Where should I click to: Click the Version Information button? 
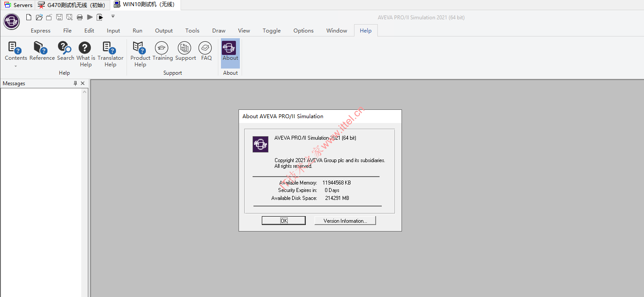coord(345,221)
